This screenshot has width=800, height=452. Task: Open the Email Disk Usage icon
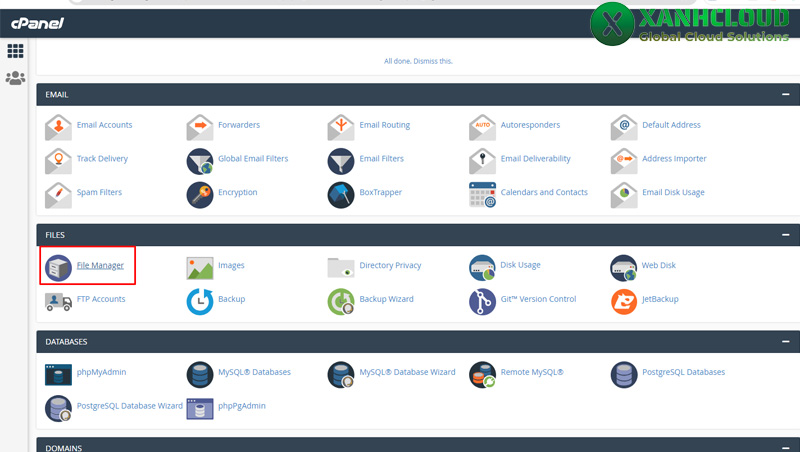623,195
